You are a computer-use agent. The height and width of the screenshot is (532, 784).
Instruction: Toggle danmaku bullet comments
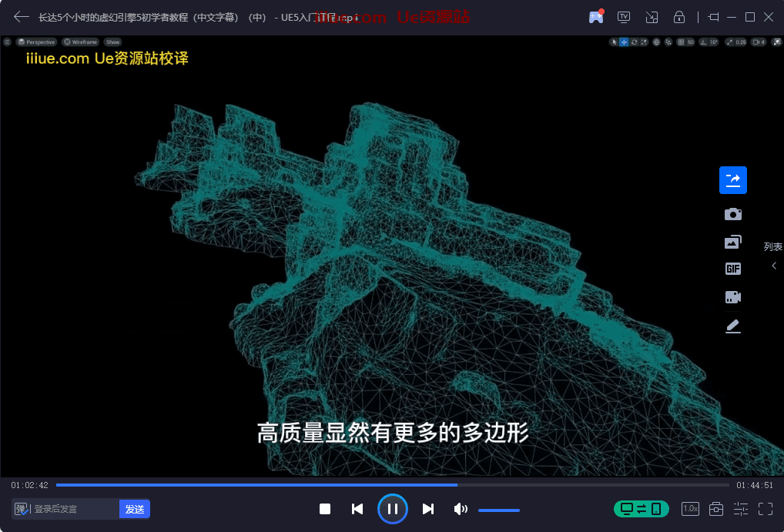point(21,509)
